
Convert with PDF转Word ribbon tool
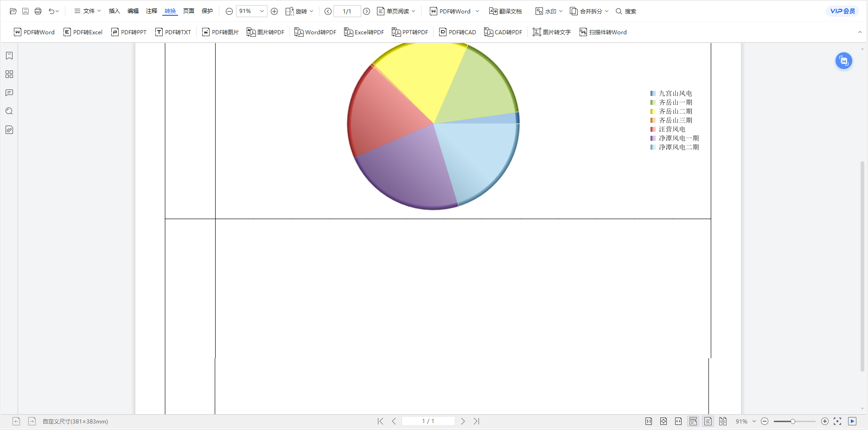34,32
